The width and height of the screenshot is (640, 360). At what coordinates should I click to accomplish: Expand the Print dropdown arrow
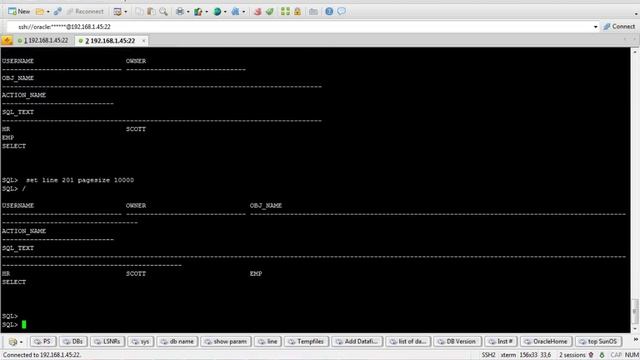pos(188,12)
